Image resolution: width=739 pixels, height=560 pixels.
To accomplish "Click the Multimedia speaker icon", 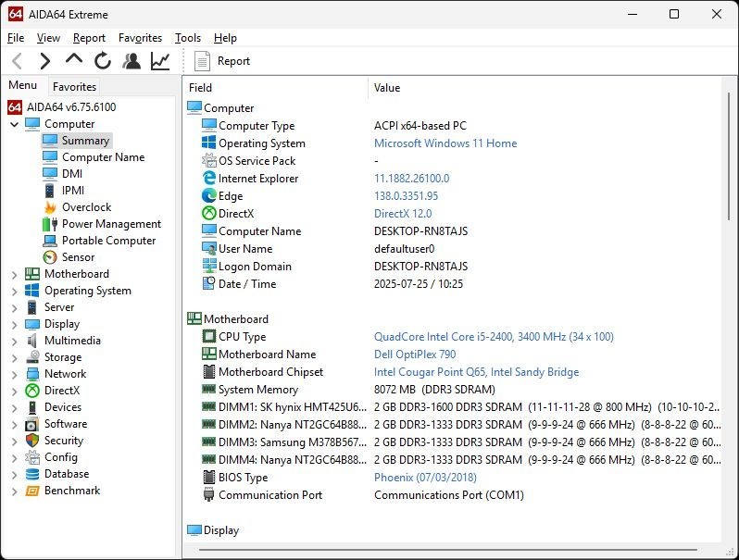I will point(32,341).
